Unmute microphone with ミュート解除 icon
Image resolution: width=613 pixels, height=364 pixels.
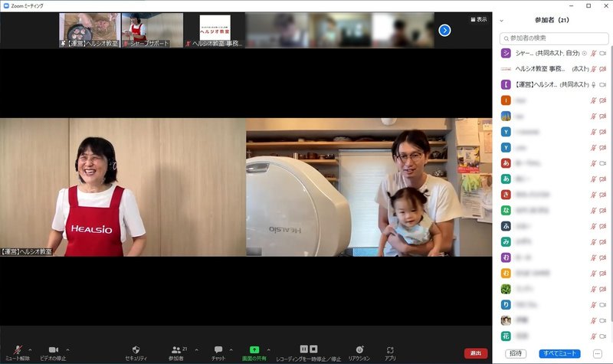point(18,349)
